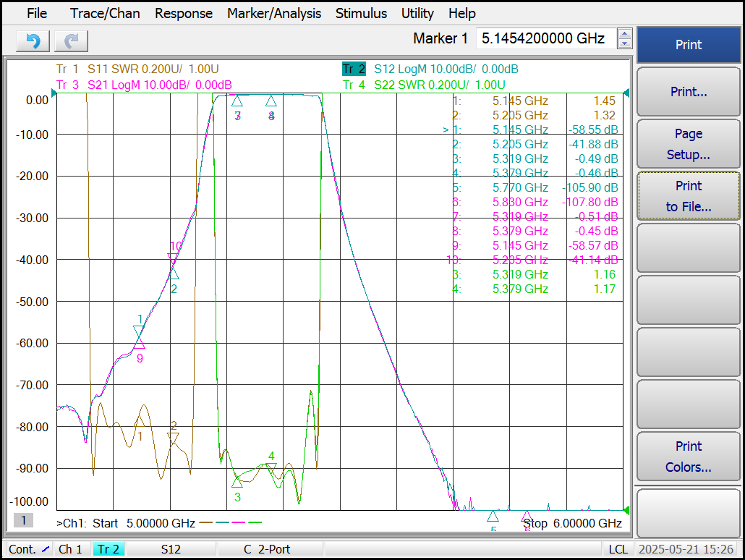The height and width of the screenshot is (560, 745).
Task: Click LCL indicator in status bar
Action: point(618,549)
